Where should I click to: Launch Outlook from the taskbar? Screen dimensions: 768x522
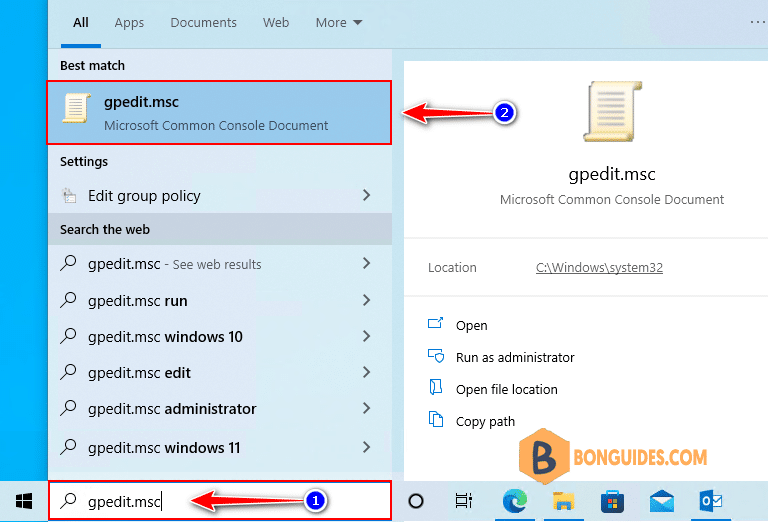pos(711,501)
